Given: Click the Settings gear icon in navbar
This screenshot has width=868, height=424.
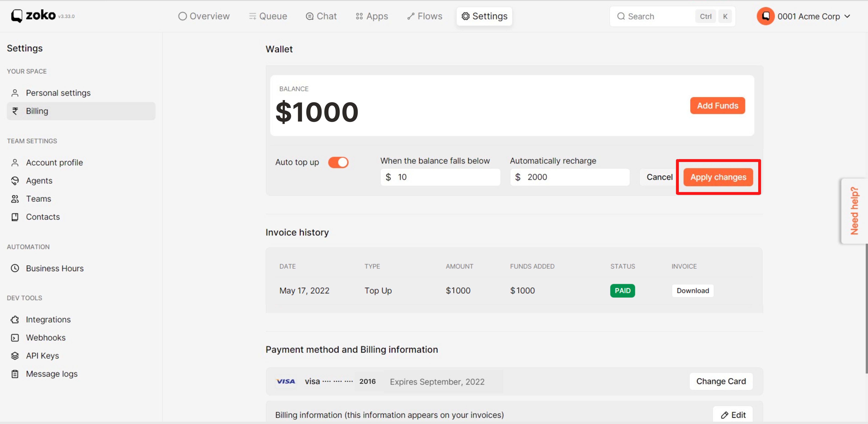Looking at the screenshot, I should coord(465,16).
